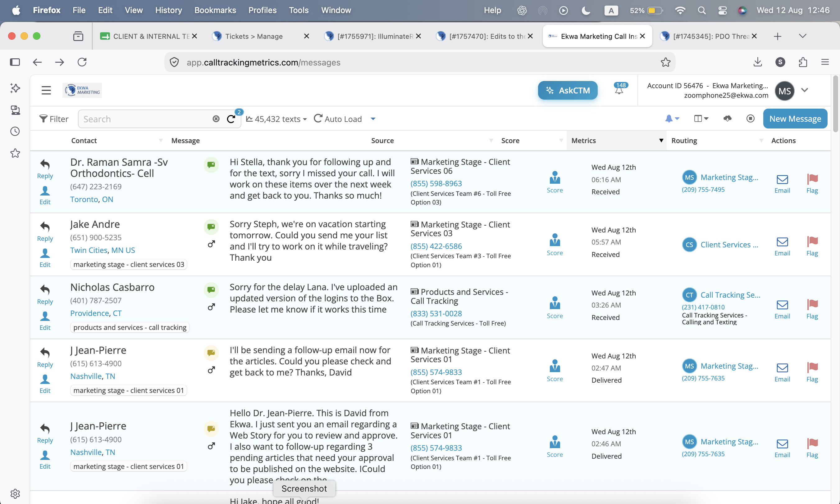The width and height of the screenshot is (840, 504).
Task: Click the record circle icon in toolbar
Action: (751, 119)
